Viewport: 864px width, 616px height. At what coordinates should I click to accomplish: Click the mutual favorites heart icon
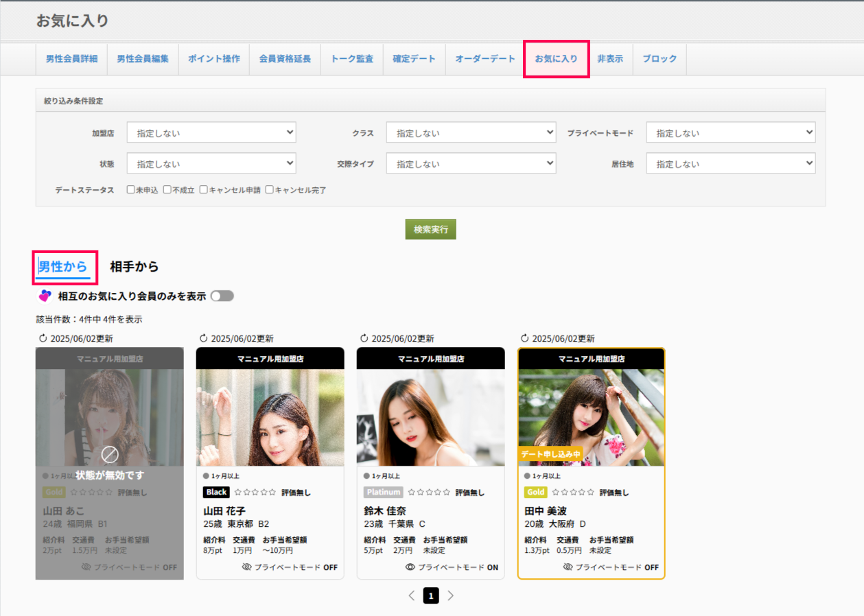pos(45,296)
